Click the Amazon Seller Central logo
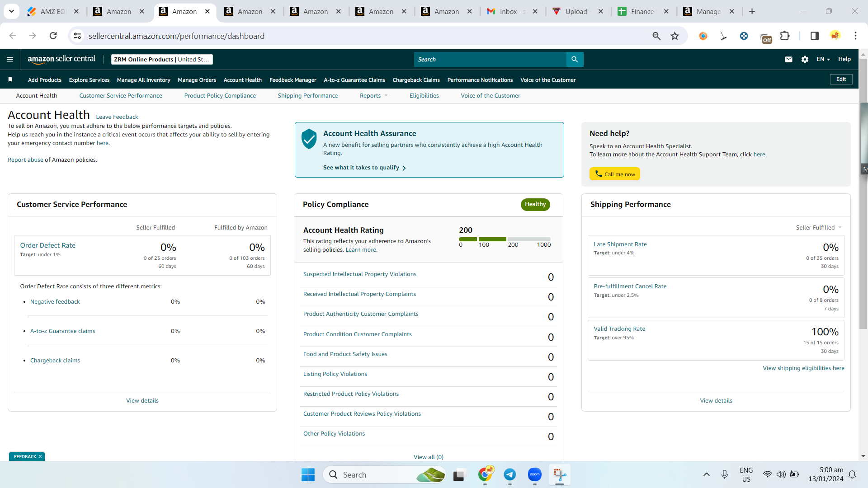 point(61,59)
